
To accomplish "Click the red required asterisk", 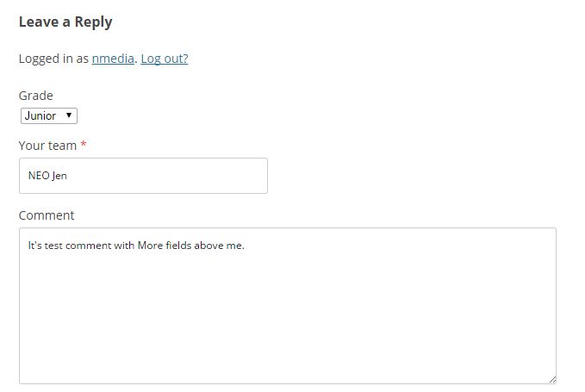I will tap(84, 146).
